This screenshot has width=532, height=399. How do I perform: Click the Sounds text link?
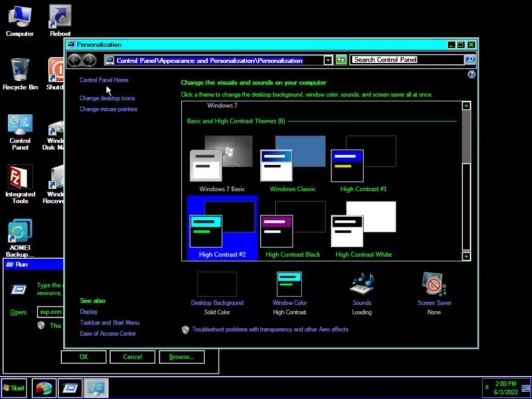tap(362, 303)
